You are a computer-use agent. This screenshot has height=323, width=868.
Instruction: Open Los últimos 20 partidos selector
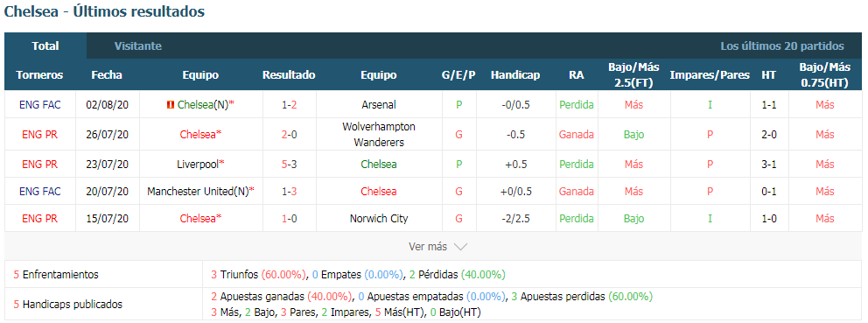(x=781, y=46)
